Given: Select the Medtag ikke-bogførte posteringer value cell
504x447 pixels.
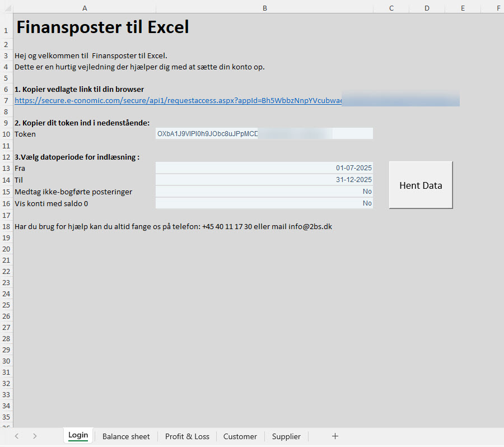Looking at the screenshot, I should pyautogui.click(x=264, y=192).
